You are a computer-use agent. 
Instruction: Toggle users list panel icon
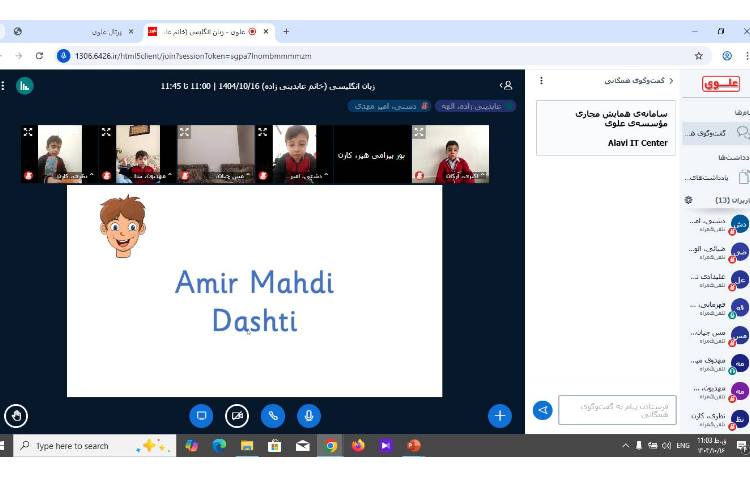pyautogui.click(x=506, y=86)
